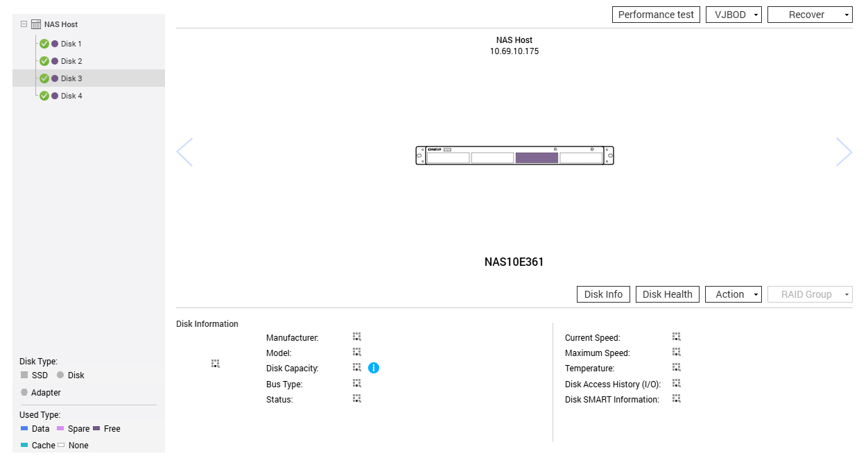The image size is (868, 465).
Task: Open the VJBOD dropdown
Action: click(x=734, y=15)
